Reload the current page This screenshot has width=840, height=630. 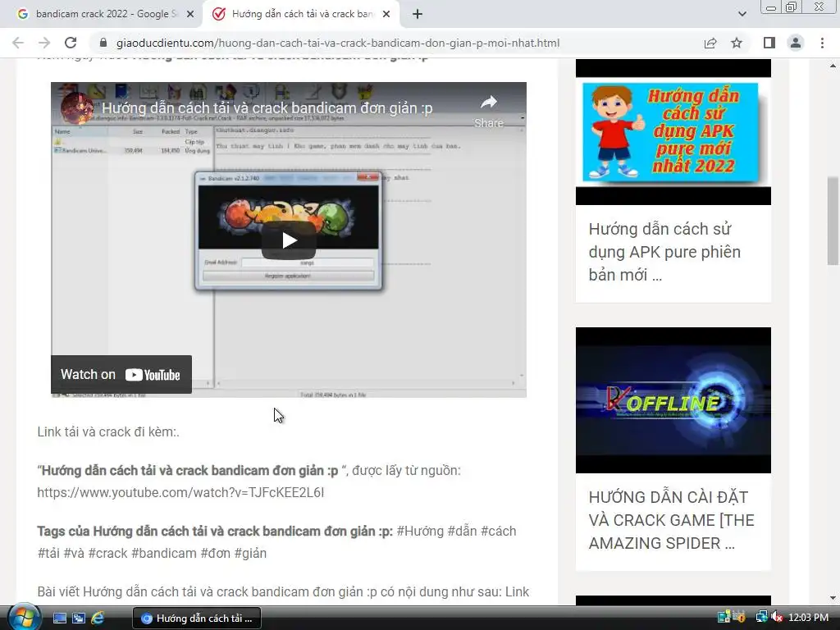[x=71, y=43]
